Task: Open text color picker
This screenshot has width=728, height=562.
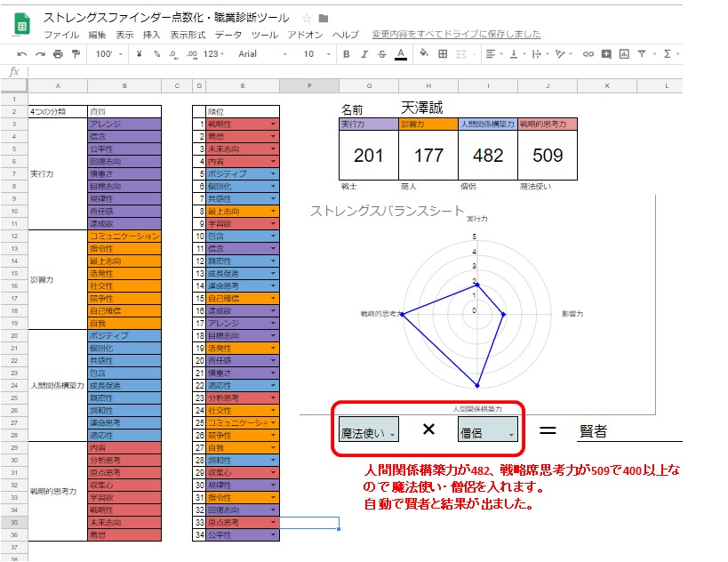Action: click(x=401, y=54)
